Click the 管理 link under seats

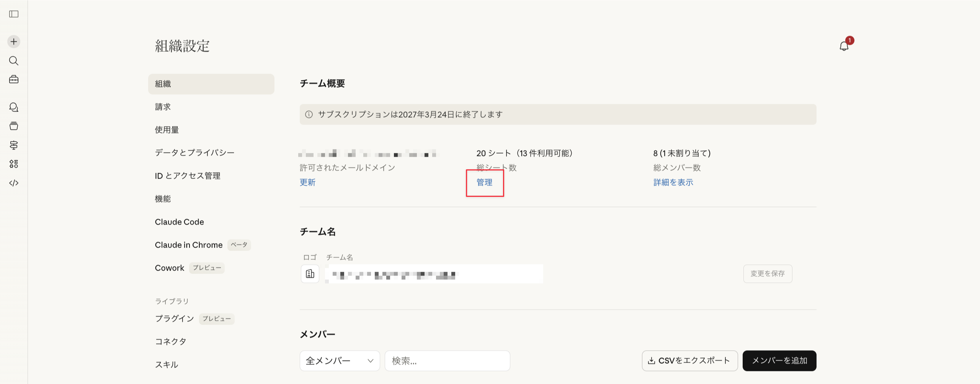tap(484, 182)
